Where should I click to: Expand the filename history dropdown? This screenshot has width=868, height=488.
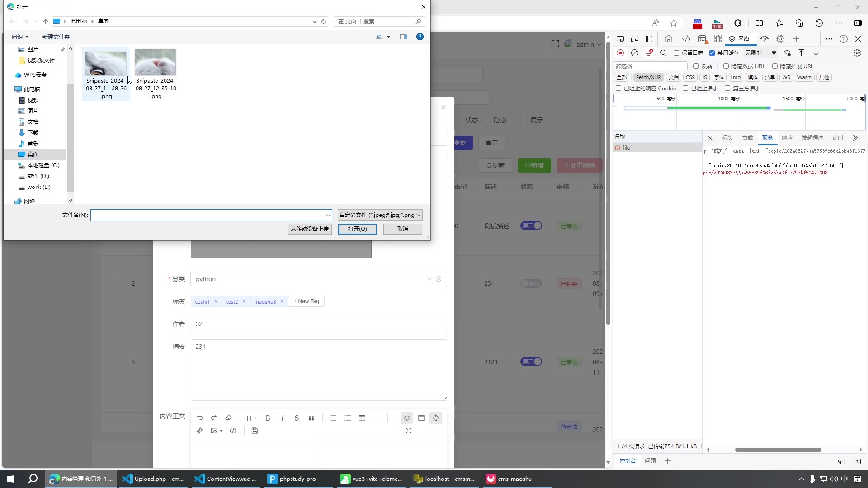pos(328,215)
